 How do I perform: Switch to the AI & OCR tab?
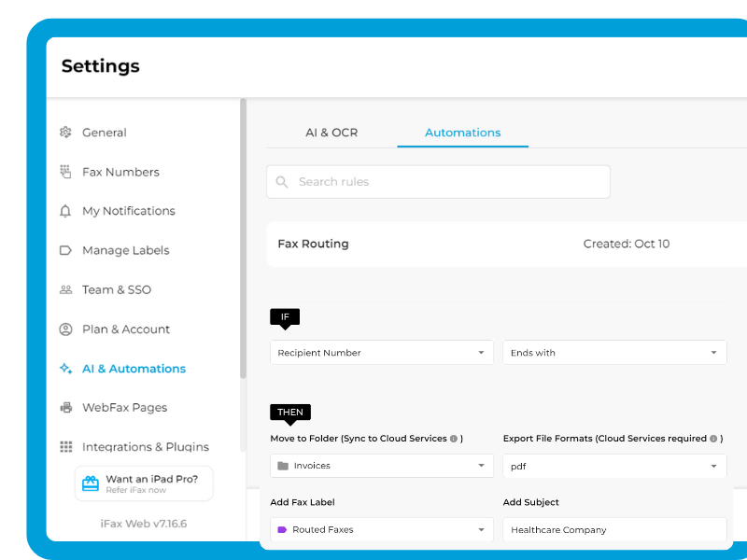point(331,133)
